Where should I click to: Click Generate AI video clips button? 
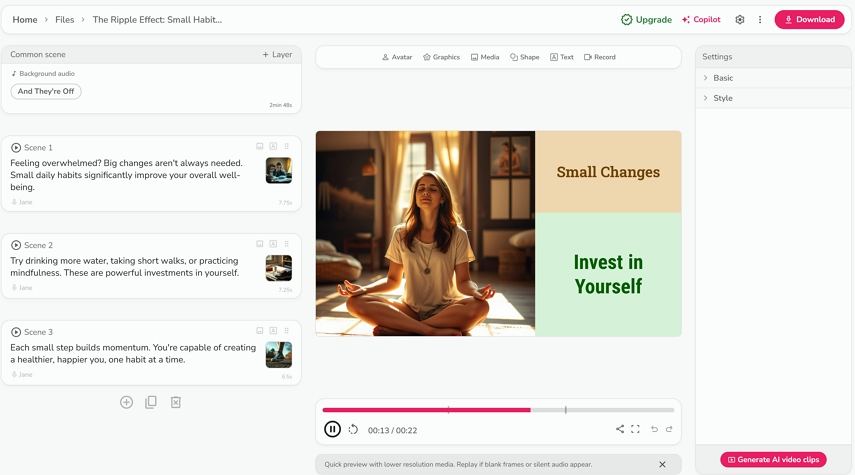point(773,460)
